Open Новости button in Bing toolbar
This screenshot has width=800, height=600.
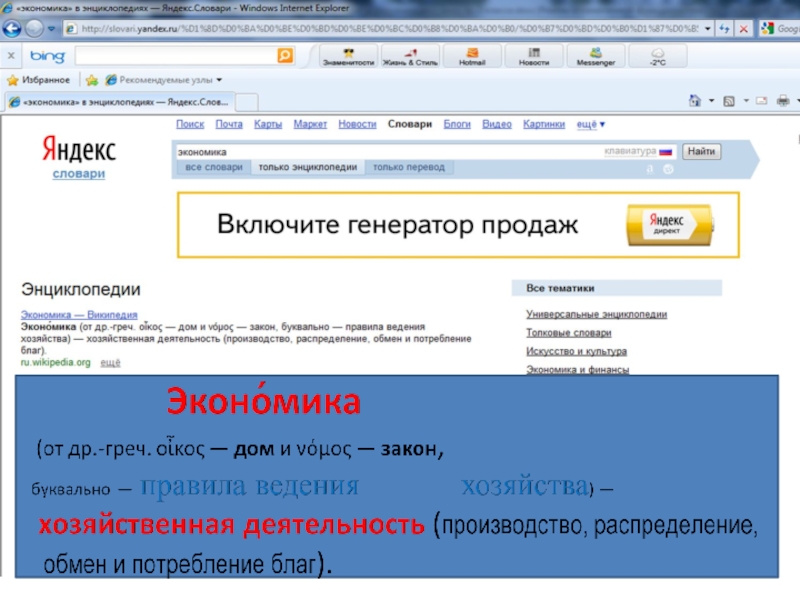tap(534, 56)
